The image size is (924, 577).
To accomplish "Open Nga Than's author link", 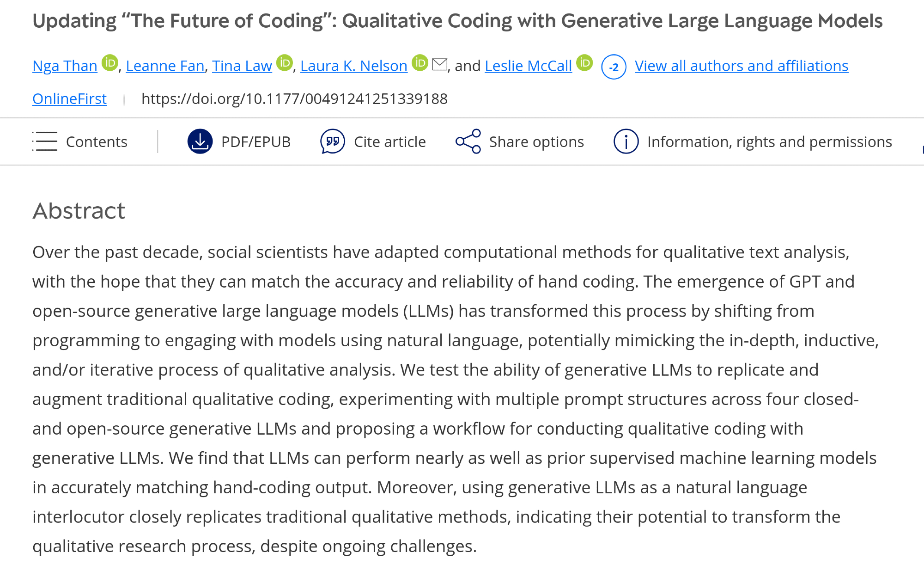I will (x=65, y=66).
